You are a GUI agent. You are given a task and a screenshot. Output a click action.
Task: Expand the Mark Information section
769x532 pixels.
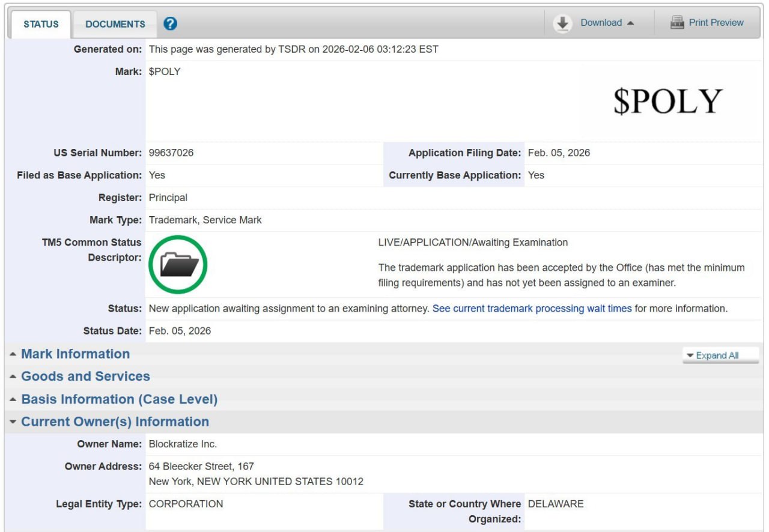75,354
